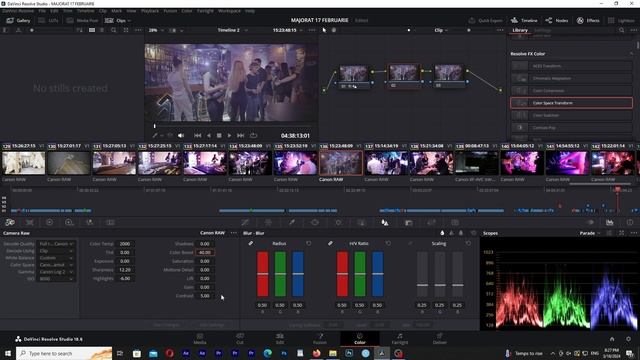Select the Chromatic Adaptation effect
The width and height of the screenshot is (640, 360).
coord(571,78)
